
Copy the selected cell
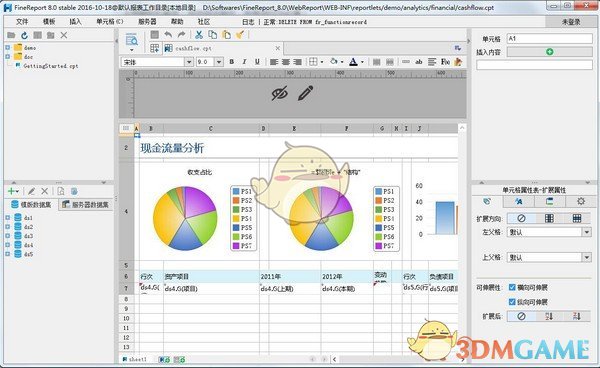(213, 35)
